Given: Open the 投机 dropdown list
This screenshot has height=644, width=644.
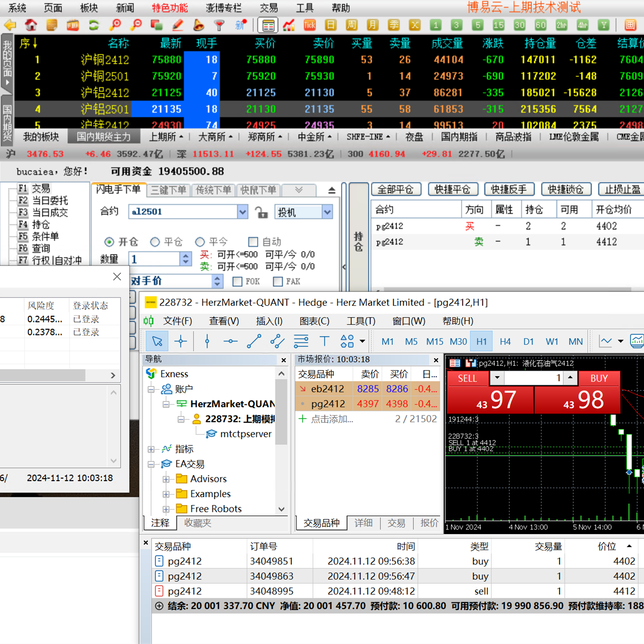Looking at the screenshot, I should (x=327, y=212).
